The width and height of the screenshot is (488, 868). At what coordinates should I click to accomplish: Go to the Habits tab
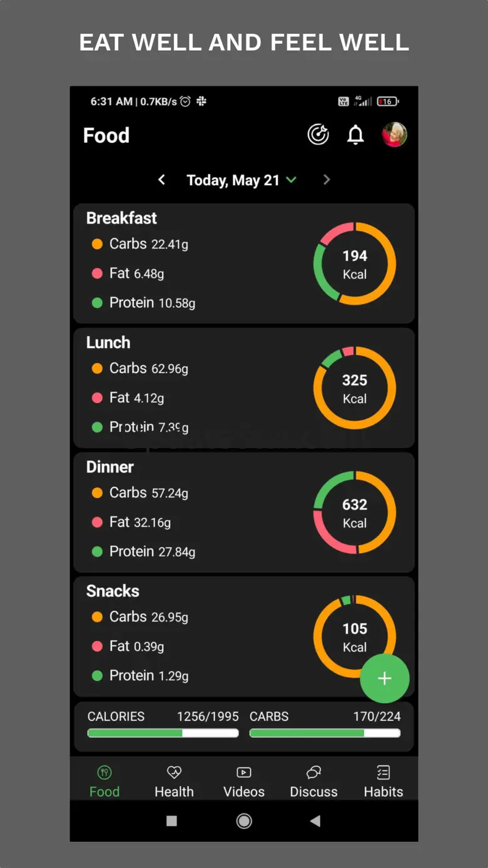(384, 781)
